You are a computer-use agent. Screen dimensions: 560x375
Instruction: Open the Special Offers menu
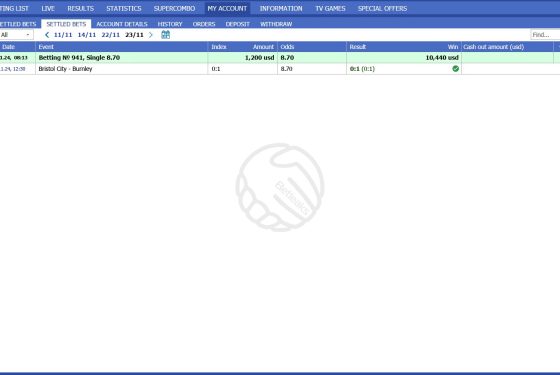tap(382, 8)
